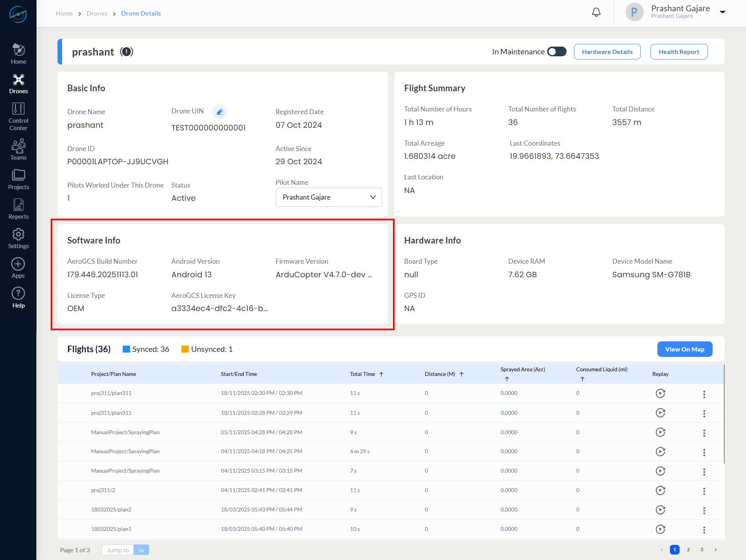Go to Teams in sidebar
The height and width of the screenshot is (560, 746).
18,150
